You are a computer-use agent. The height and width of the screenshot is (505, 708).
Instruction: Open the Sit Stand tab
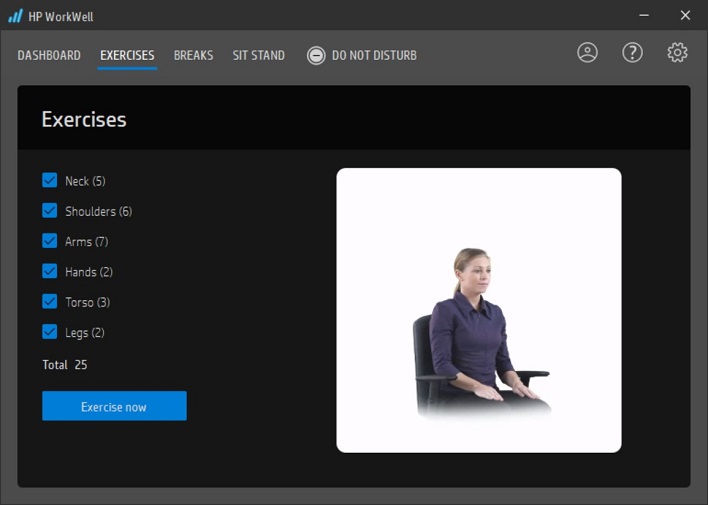tap(259, 55)
